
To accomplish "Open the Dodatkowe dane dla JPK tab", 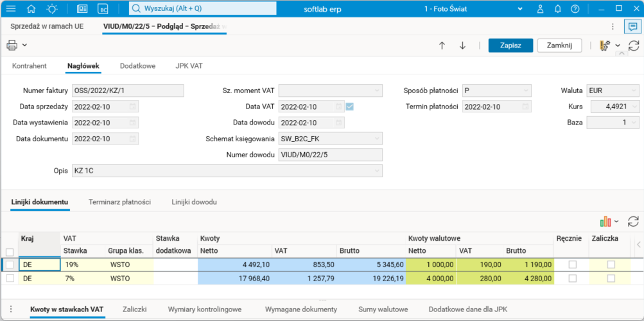I will [x=468, y=309].
